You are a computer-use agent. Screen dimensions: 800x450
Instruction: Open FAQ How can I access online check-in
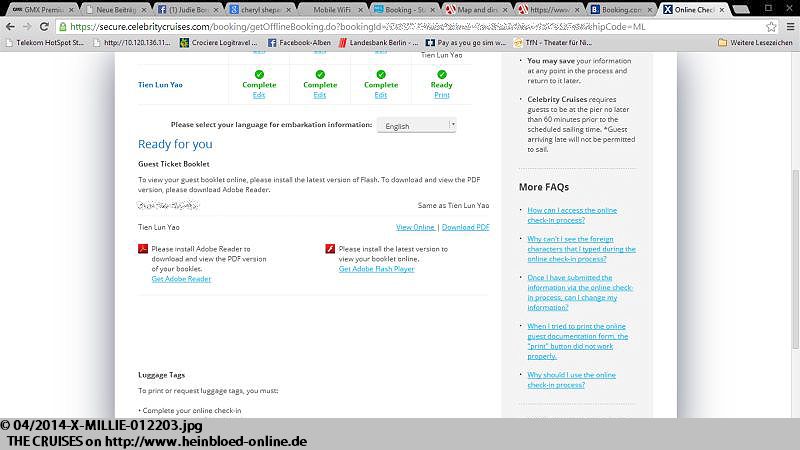pyautogui.click(x=572, y=215)
